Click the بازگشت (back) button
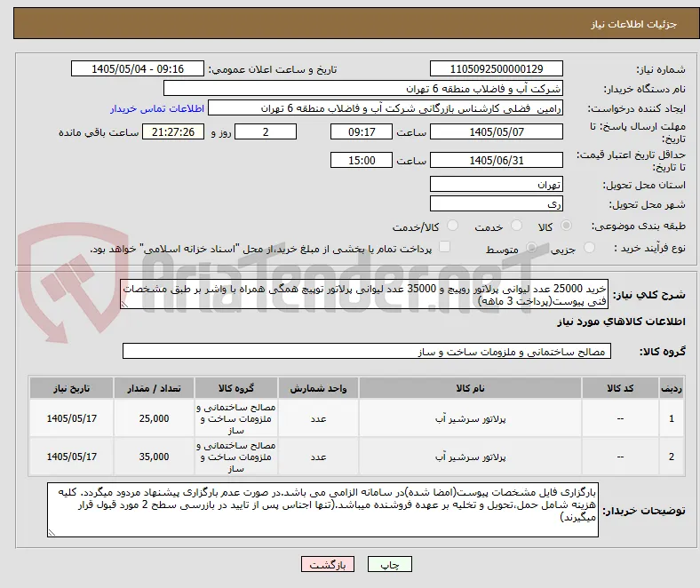The width and height of the screenshot is (700, 588). coord(328,564)
